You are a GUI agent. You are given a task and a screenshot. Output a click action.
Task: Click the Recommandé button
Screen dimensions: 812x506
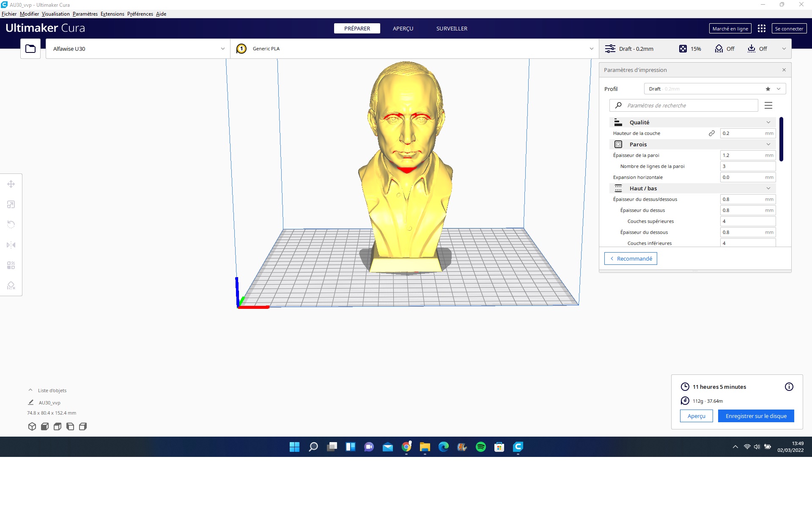631,258
